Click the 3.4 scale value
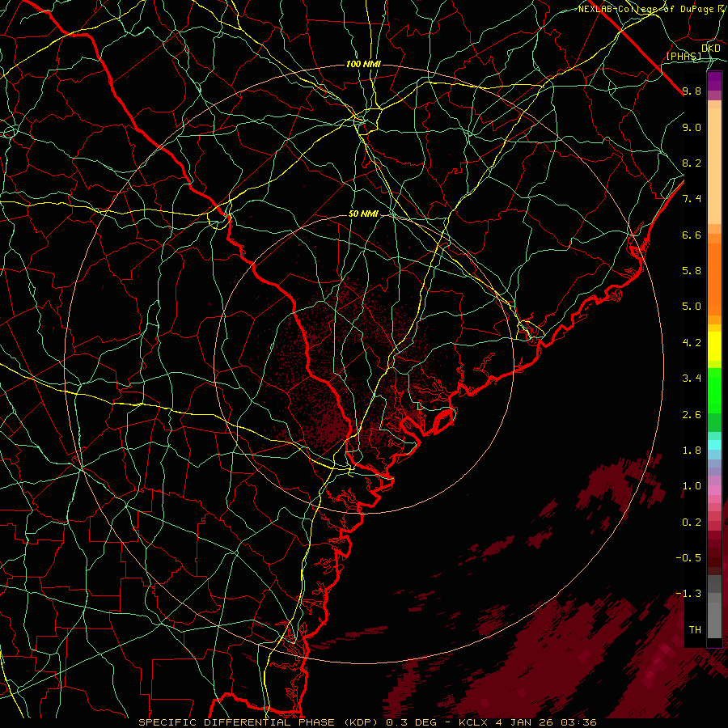728x728 pixels. [x=692, y=379]
